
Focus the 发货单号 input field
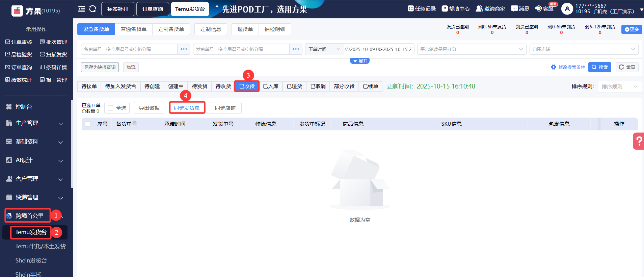pyautogui.click(x=241, y=49)
